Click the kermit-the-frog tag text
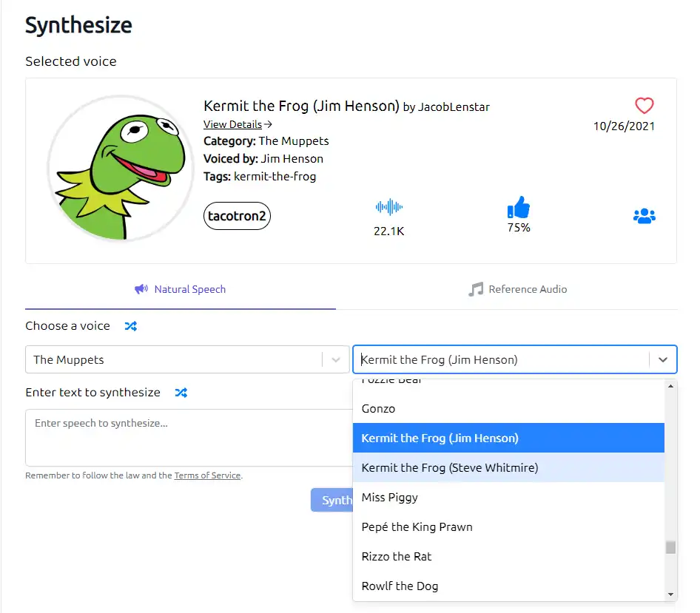 (275, 177)
